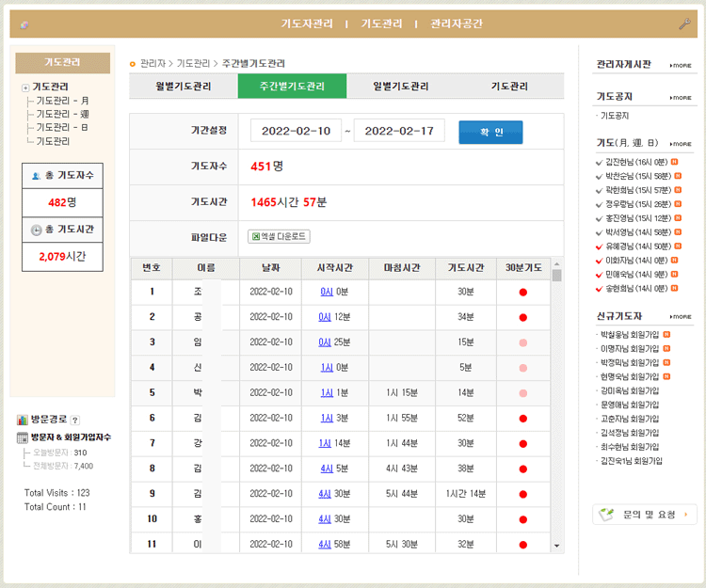
Task: Click more link next to 신규기도자
Action: click(x=681, y=317)
